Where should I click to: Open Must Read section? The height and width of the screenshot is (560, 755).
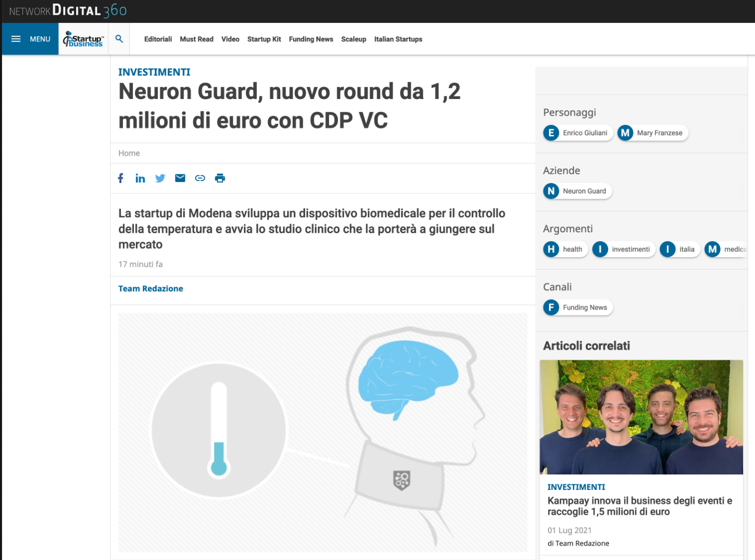pyautogui.click(x=197, y=39)
